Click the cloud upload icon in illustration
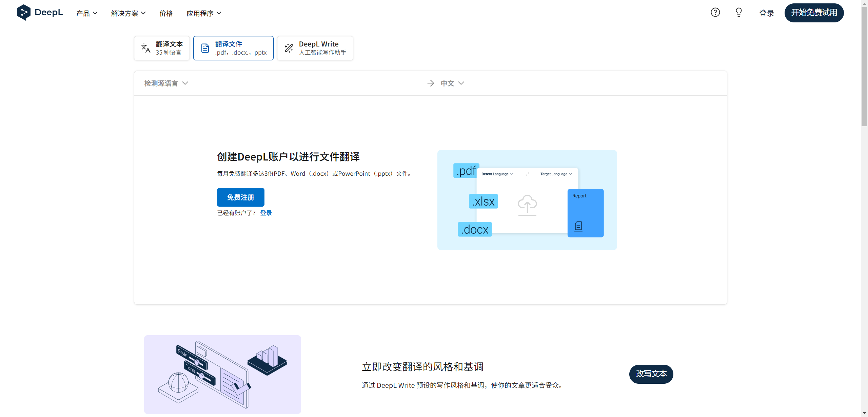Image resolution: width=868 pixels, height=417 pixels. pyautogui.click(x=527, y=205)
